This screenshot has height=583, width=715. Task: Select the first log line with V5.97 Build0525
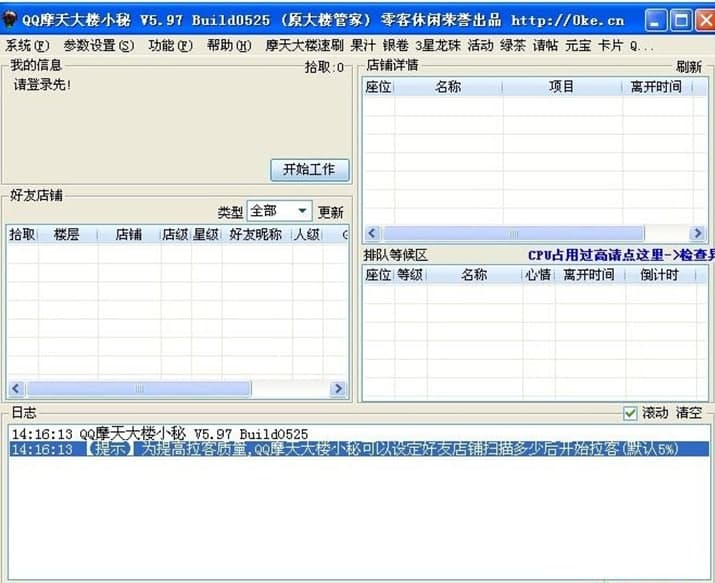359,434
